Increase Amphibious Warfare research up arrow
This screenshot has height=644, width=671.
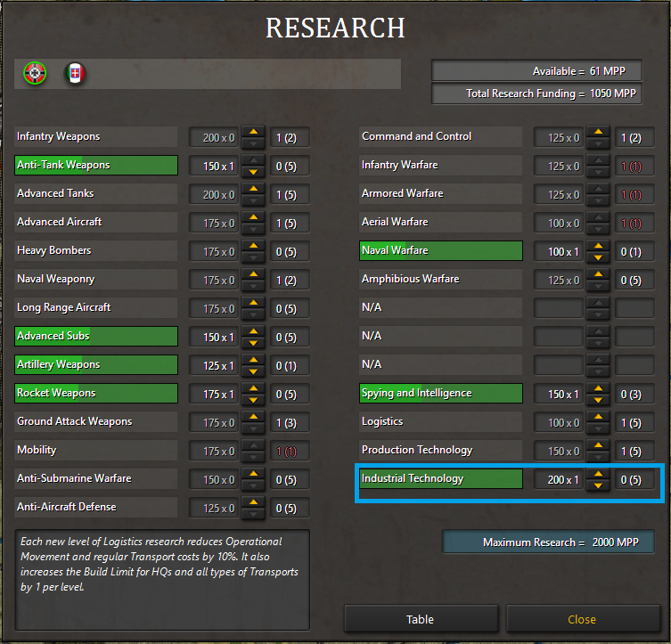coord(598,274)
